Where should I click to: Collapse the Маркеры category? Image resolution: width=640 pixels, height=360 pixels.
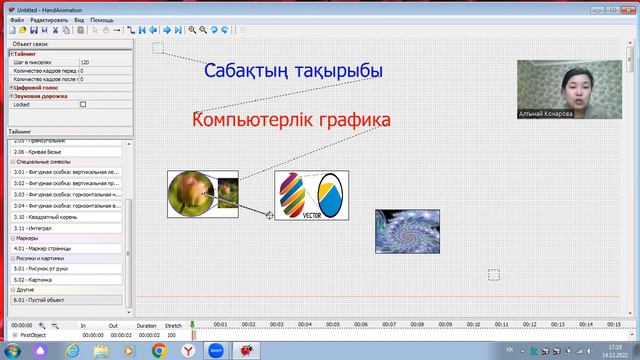click(x=13, y=238)
